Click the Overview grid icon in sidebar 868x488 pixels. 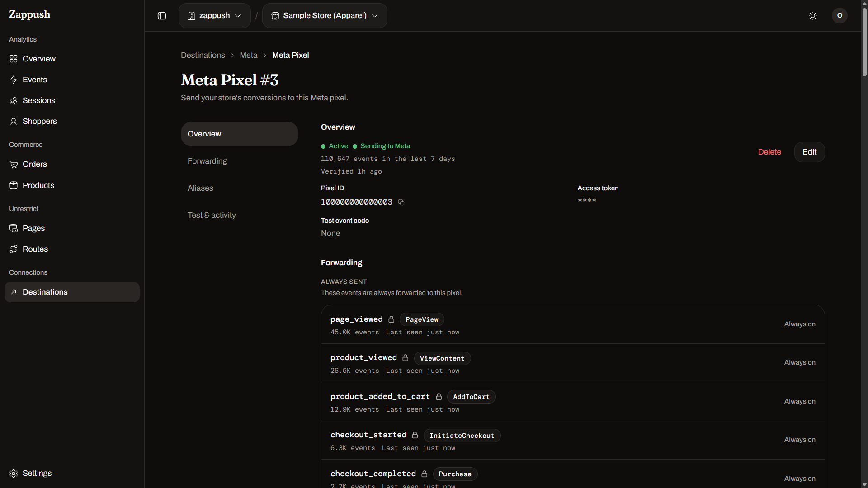click(14, 59)
